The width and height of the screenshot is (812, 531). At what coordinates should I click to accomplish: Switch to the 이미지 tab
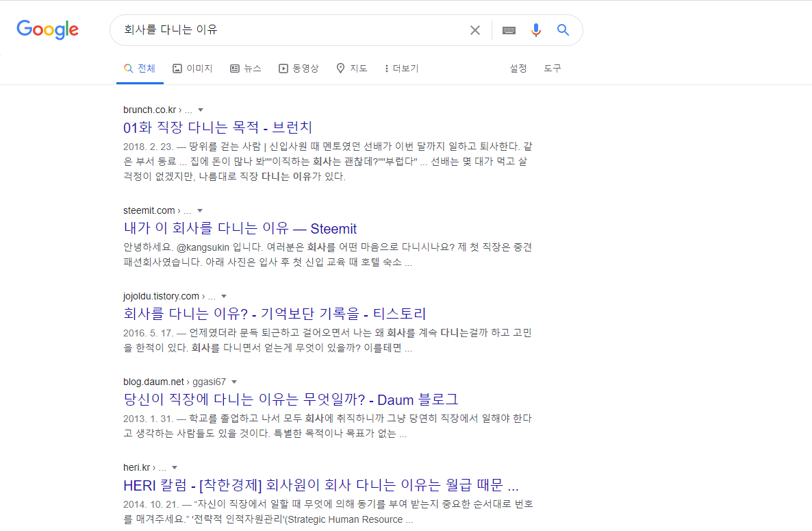(x=192, y=69)
